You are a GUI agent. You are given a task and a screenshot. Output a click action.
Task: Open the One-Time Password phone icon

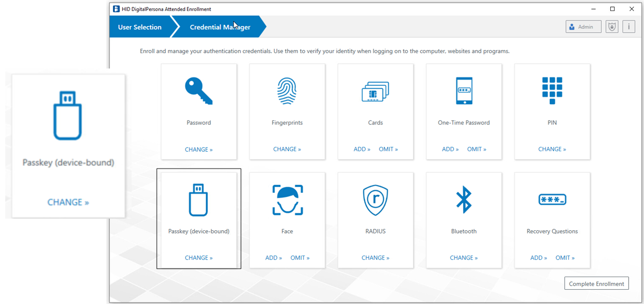coord(464,91)
